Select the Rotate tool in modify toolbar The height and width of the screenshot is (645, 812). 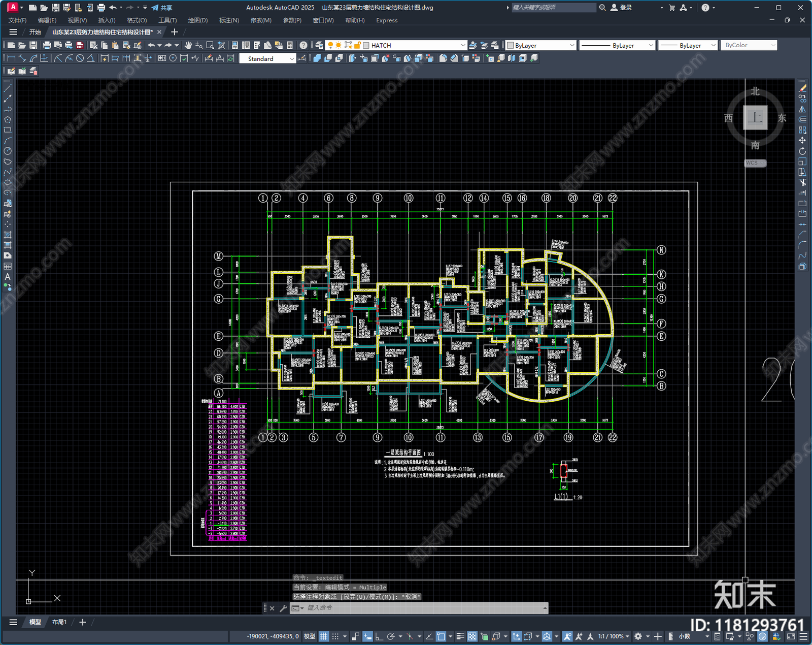(802, 151)
